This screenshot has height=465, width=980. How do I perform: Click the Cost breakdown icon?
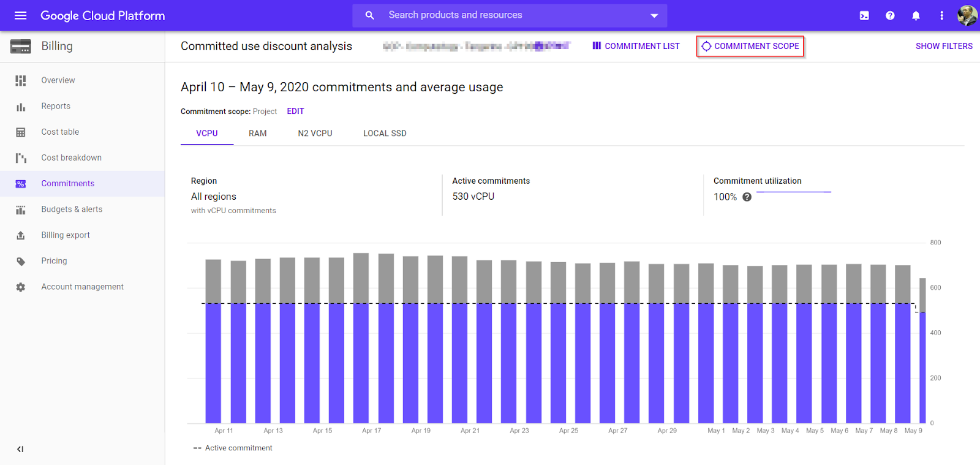coord(21,158)
